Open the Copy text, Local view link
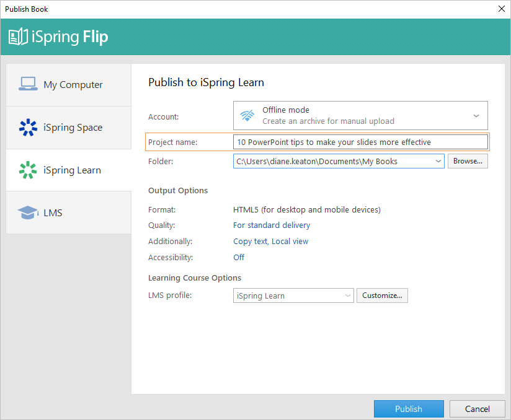 click(270, 241)
